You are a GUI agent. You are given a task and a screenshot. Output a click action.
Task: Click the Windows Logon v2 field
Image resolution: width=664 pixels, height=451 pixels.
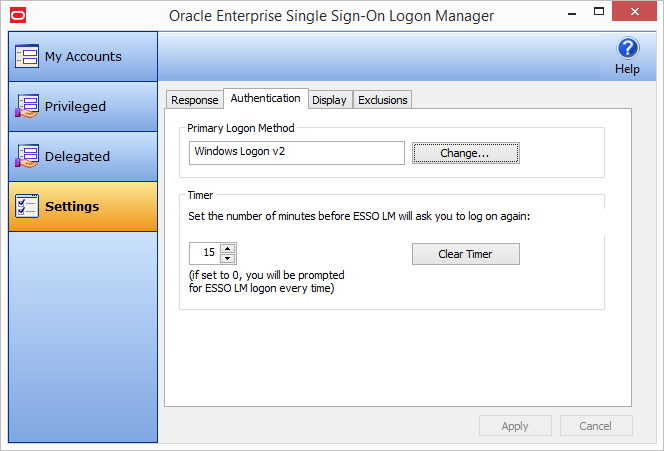coord(296,152)
